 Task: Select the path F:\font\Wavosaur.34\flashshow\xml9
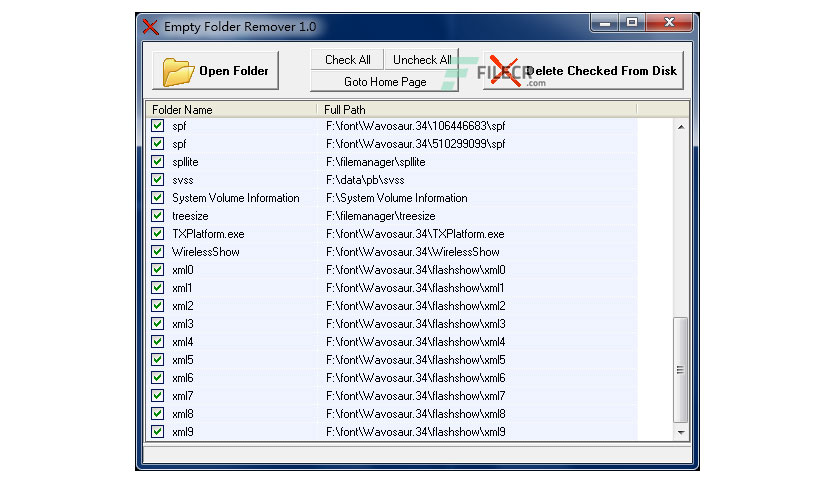point(416,432)
